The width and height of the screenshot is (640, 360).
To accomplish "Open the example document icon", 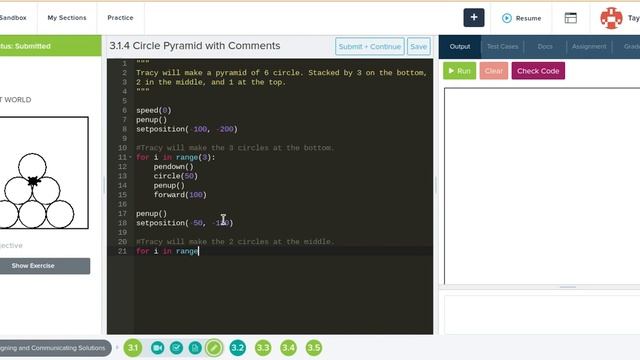I will click(195, 348).
